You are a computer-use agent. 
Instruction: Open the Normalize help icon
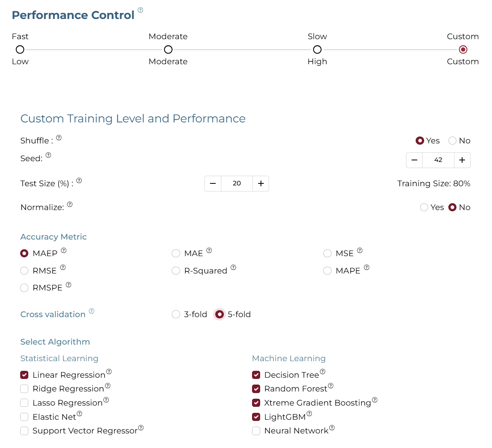point(70,204)
